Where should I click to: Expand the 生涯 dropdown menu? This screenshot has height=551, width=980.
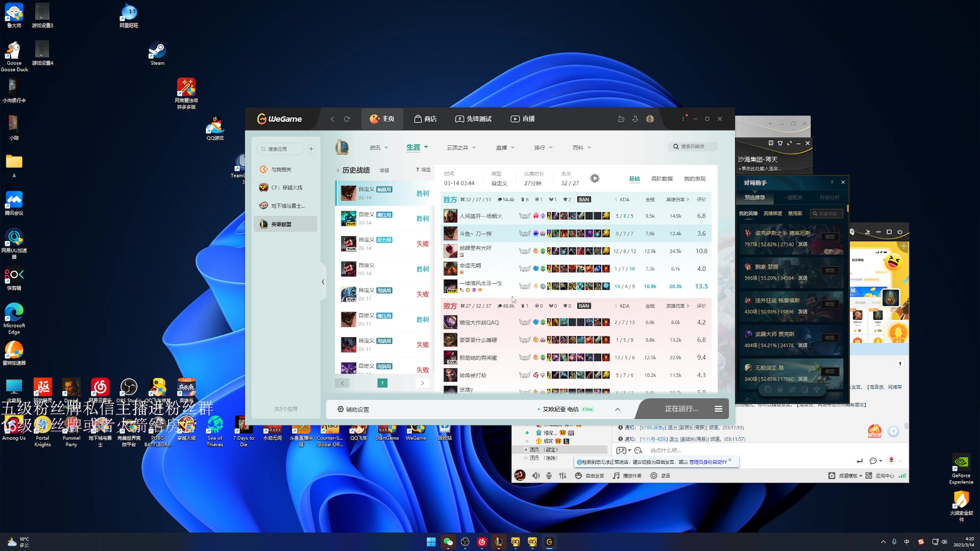click(x=417, y=147)
